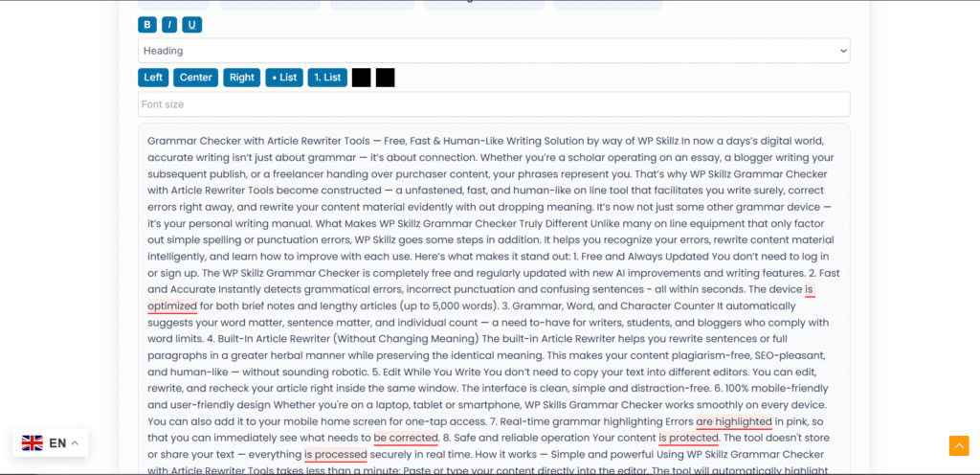Click the UK flag icon
The image size is (980, 475).
click(33, 443)
